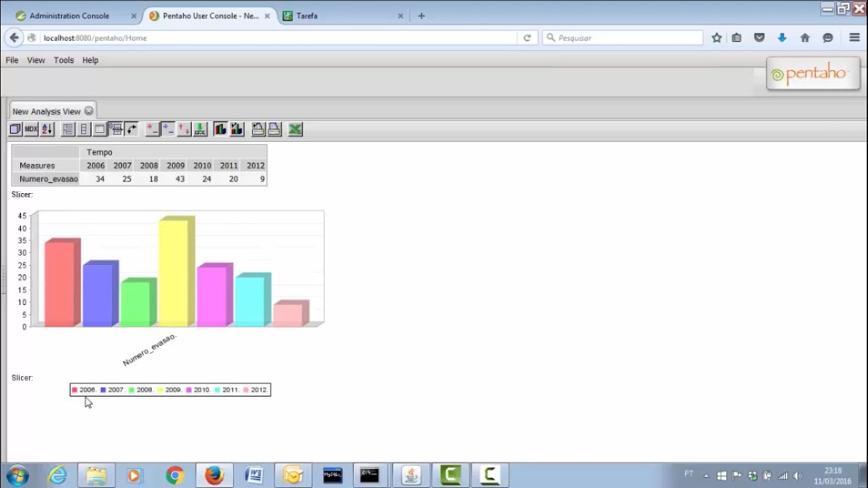Click the yellow 2009 chart bar
Viewport: 868px width, 488px height.
click(176, 272)
